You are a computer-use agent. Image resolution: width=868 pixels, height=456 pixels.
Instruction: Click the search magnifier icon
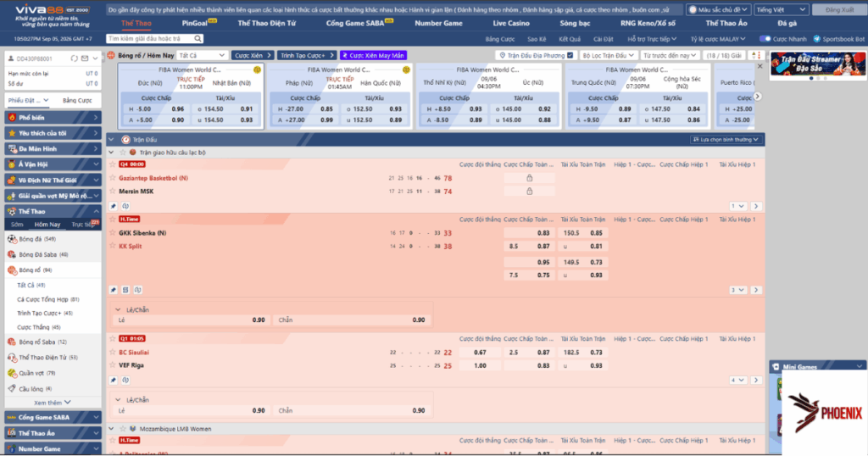click(x=198, y=39)
